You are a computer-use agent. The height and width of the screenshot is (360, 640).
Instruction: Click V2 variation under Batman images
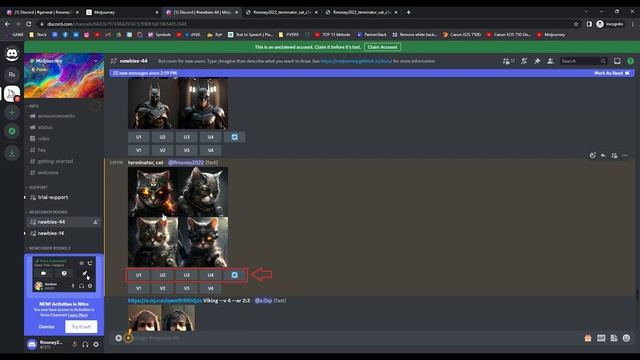point(162,150)
